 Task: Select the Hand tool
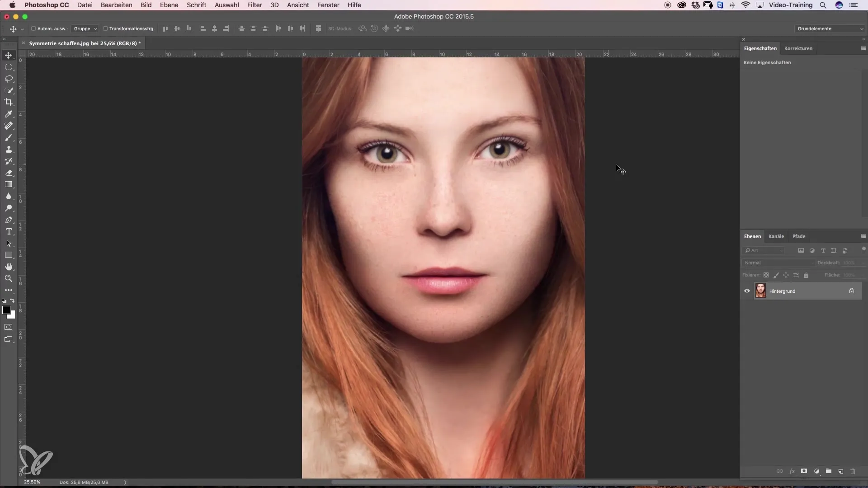[x=9, y=267]
